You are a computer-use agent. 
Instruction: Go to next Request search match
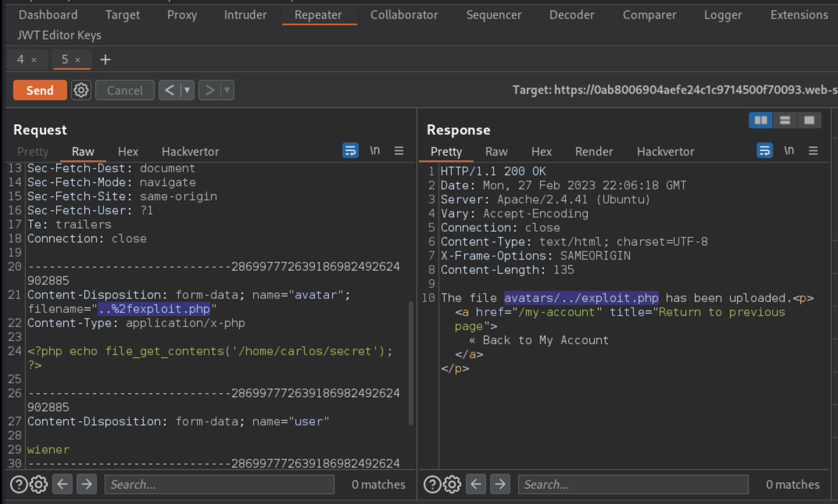pyautogui.click(x=86, y=484)
